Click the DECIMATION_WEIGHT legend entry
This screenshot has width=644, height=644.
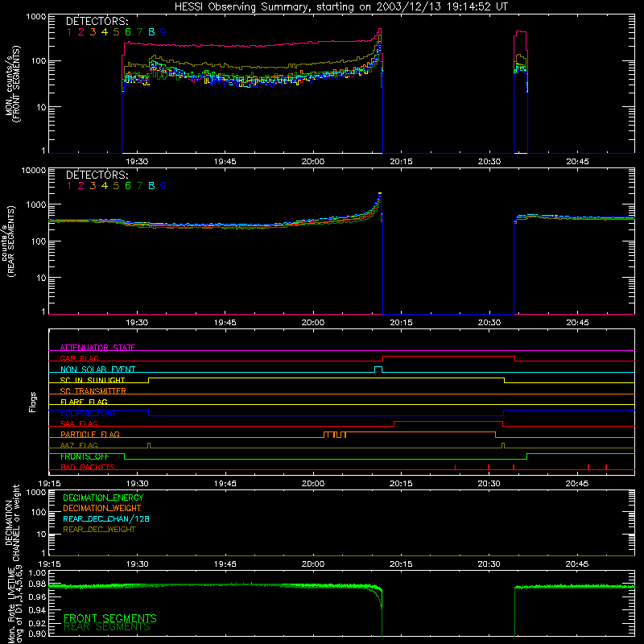pyautogui.click(x=102, y=508)
